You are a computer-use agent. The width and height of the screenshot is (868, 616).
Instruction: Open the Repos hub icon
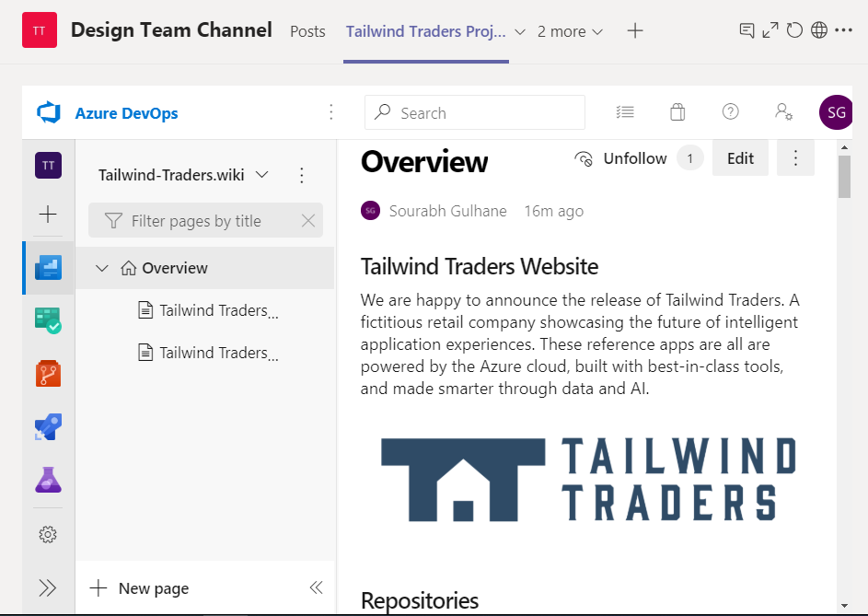(x=48, y=373)
